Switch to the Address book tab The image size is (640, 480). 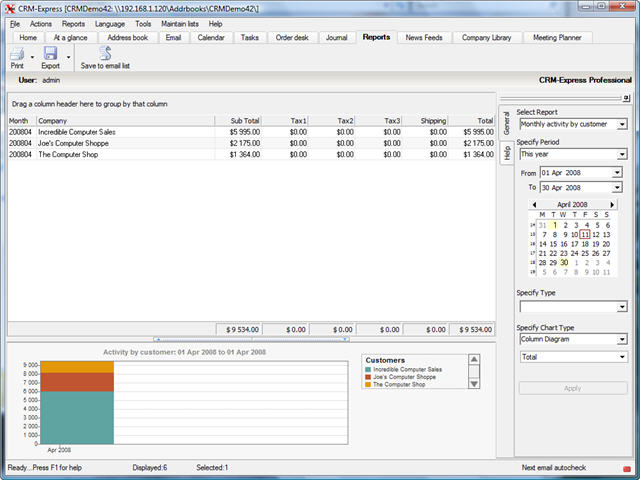click(x=127, y=37)
